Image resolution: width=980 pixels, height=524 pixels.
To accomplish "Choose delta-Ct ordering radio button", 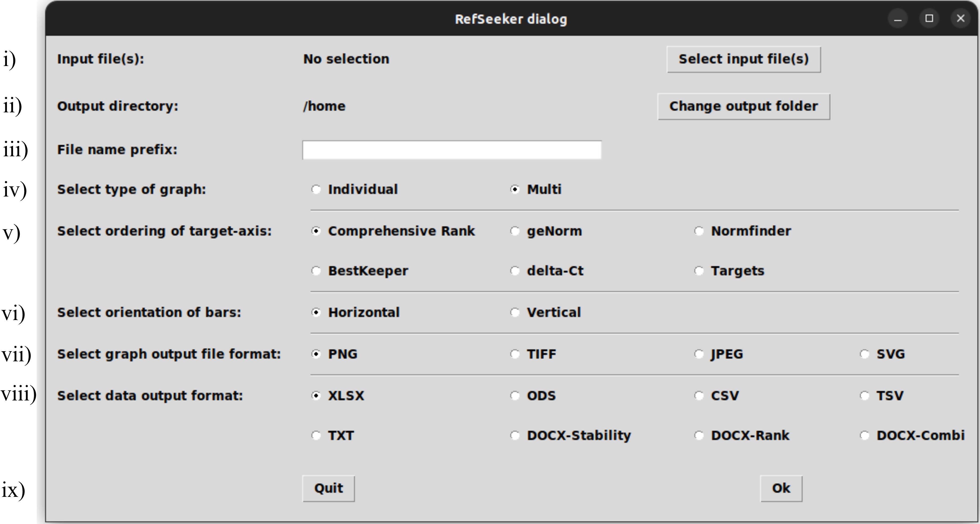I will pyautogui.click(x=547, y=271).
